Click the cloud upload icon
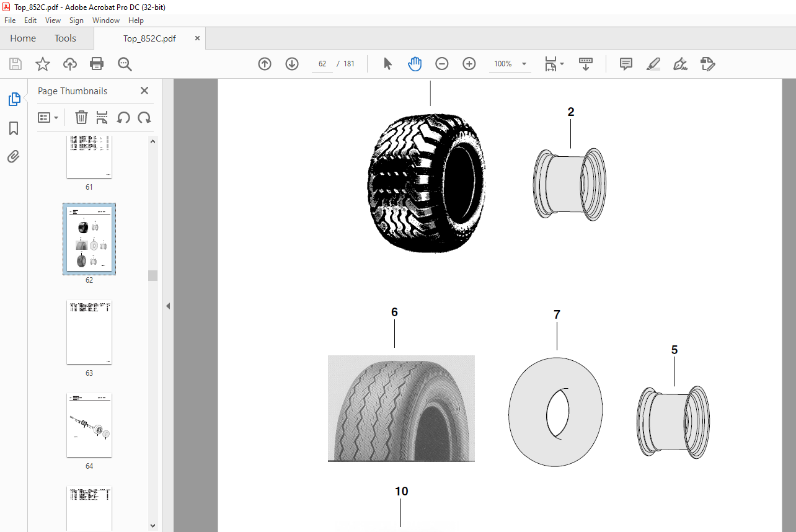The width and height of the screenshot is (796, 532). 70,64
